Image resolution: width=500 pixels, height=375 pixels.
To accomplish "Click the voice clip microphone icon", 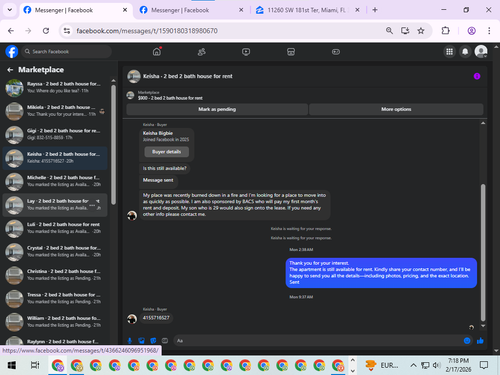I will pos(130,341).
